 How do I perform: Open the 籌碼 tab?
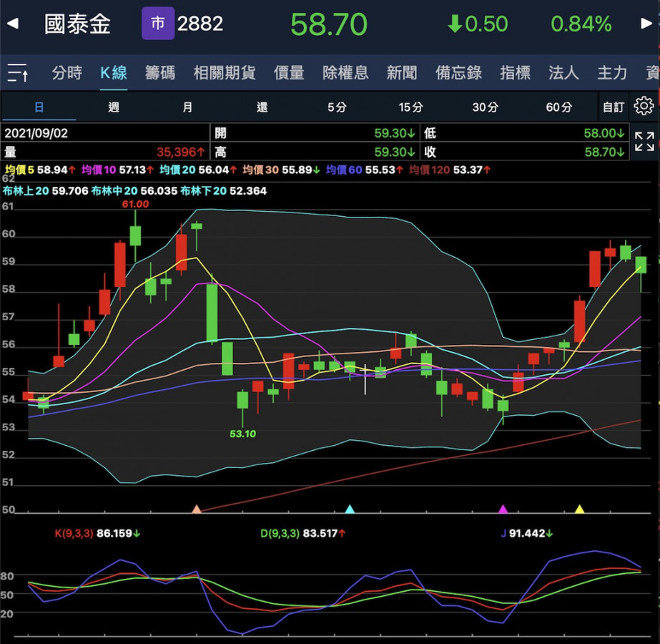point(159,72)
